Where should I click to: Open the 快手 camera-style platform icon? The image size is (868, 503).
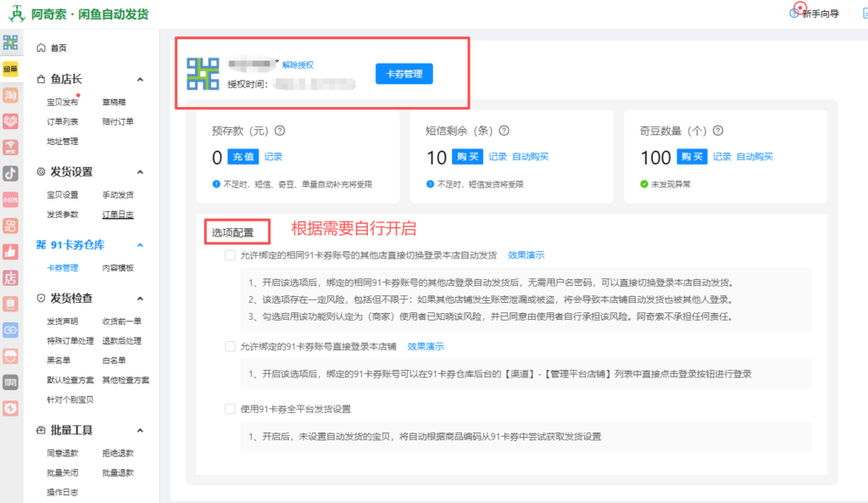point(10,226)
